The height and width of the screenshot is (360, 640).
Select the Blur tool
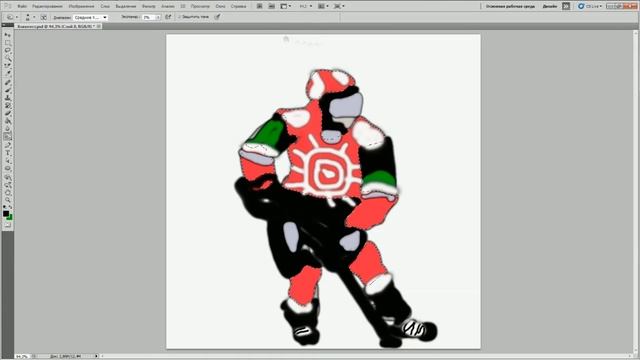tap(7, 129)
